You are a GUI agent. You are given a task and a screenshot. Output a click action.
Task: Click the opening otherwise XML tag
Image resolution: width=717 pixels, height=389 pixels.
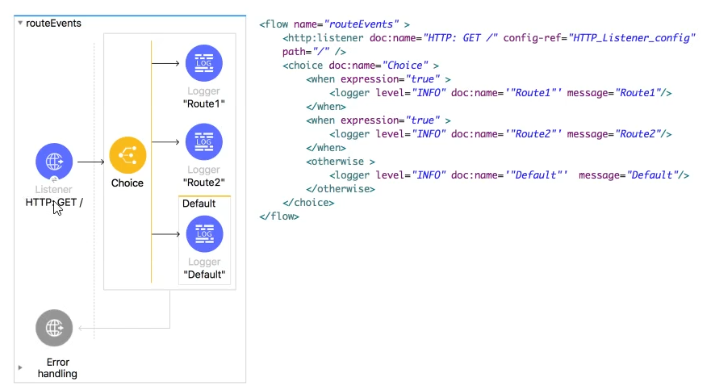tap(341, 161)
